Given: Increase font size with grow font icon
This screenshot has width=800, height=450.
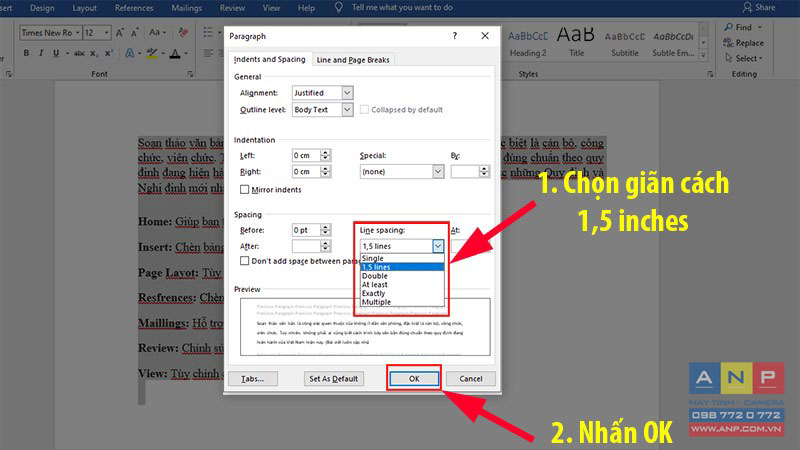Looking at the screenshot, I should 120,33.
